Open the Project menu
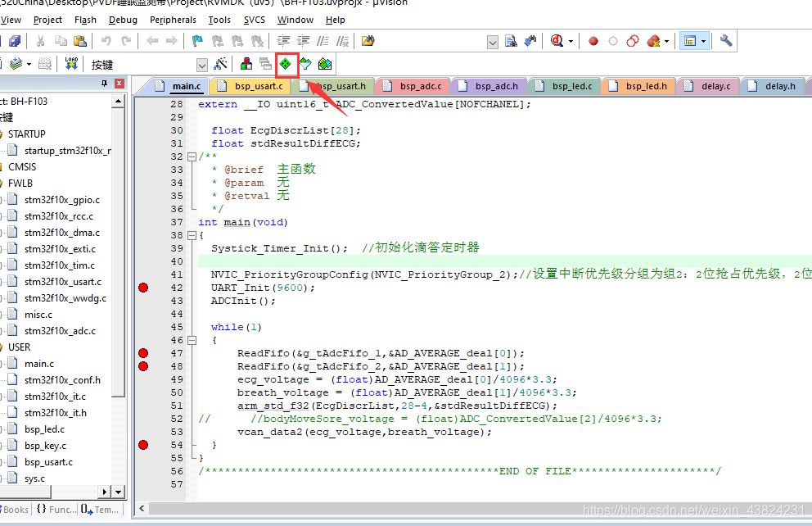 [x=47, y=20]
